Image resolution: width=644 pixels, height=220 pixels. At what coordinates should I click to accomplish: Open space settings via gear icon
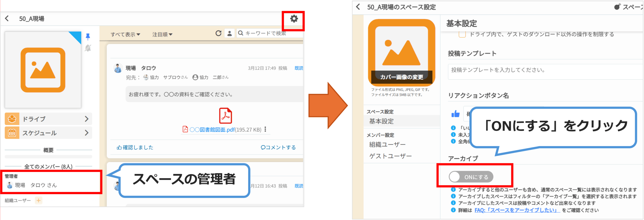[x=294, y=19]
